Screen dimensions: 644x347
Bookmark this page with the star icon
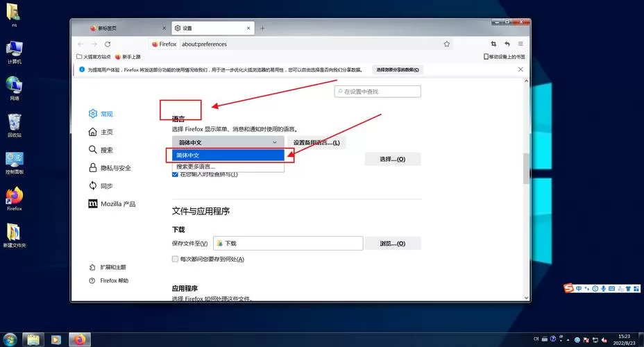coord(446,44)
